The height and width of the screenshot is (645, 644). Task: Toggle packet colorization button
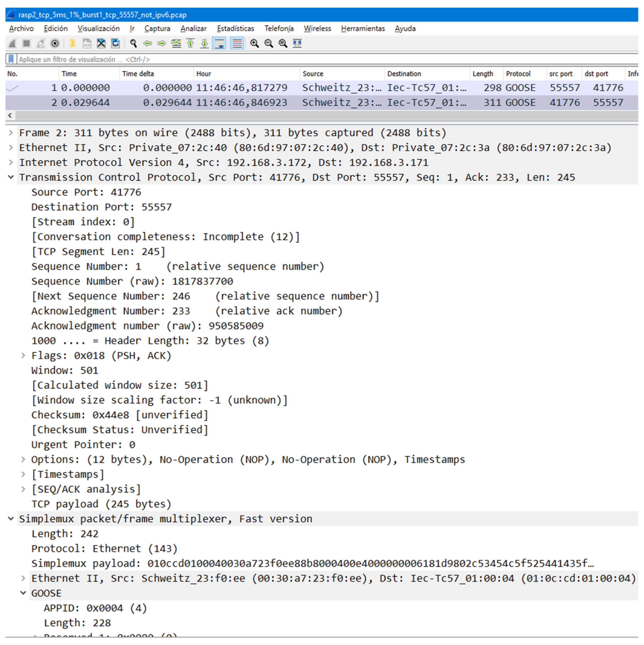coord(237,43)
